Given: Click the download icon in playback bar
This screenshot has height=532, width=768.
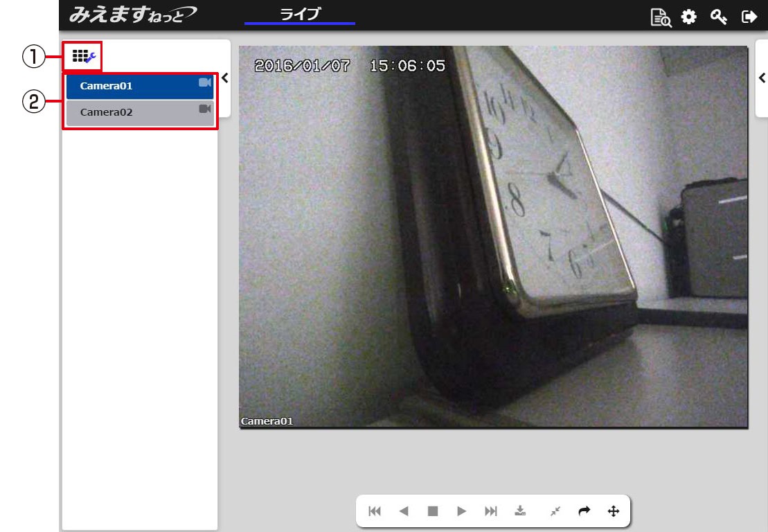Looking at the screenshot, I should tap(520, 511).
